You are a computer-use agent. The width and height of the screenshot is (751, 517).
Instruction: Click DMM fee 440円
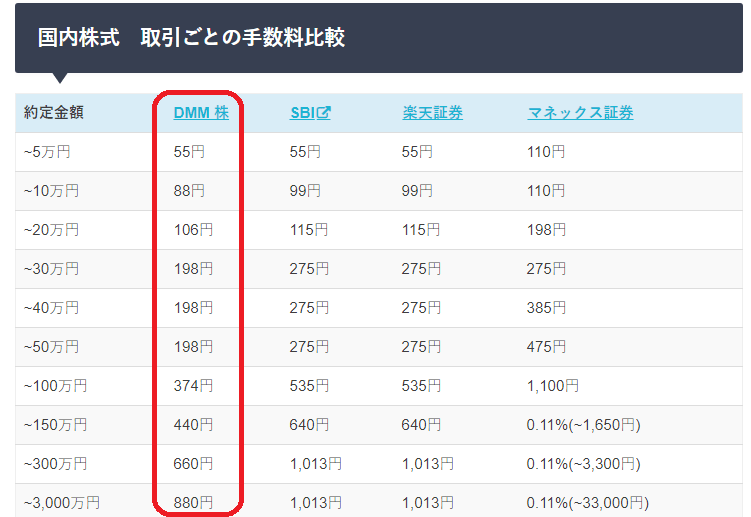click(193, 425)
